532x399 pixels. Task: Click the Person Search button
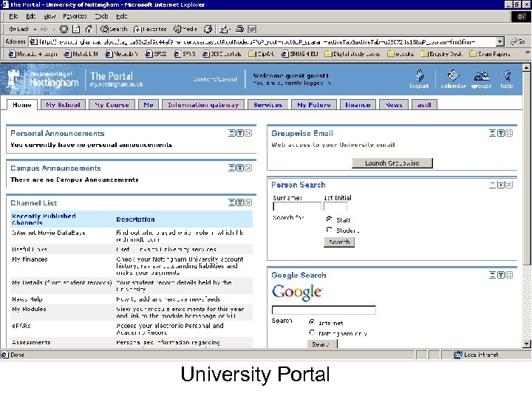(x=339, y=242)
